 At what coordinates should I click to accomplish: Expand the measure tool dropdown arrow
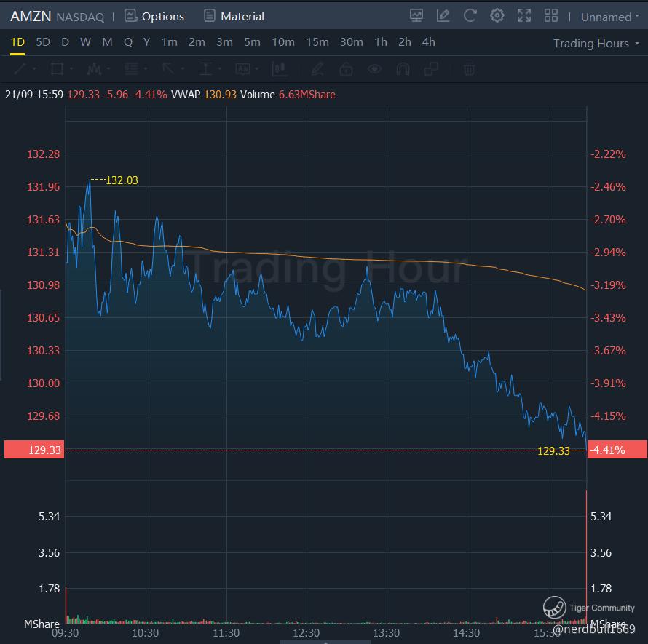(219, 68)
